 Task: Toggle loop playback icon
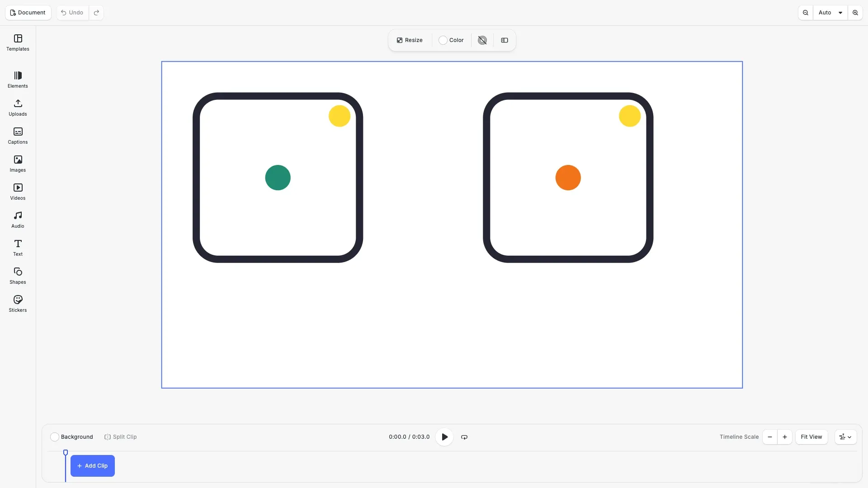click(464, 437)
